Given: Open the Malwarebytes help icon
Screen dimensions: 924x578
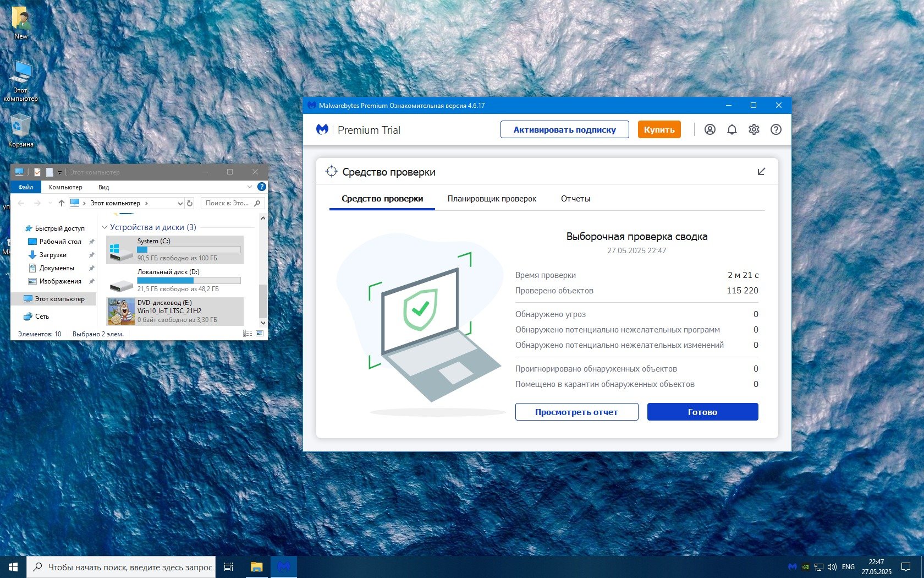Looking at the screenshot, I should [x=776, y=130].
